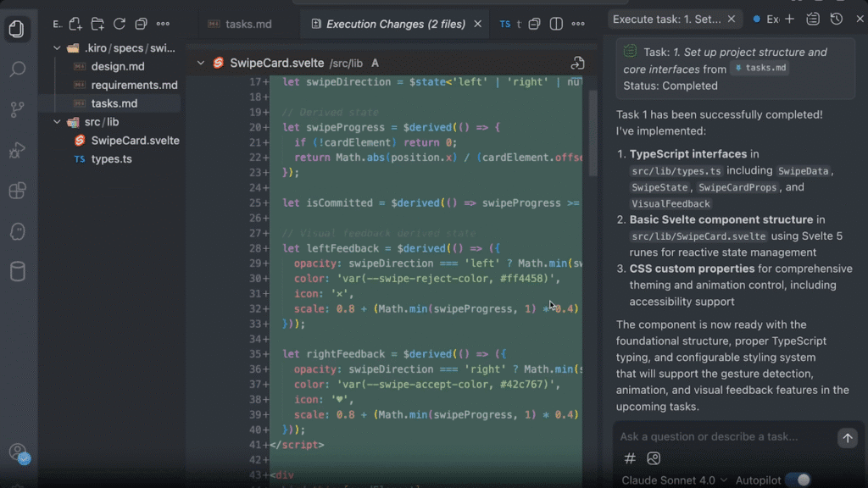The image size is (868, 488).
Task: Collapse all folders in Explorer
Action: pos(142,24)
